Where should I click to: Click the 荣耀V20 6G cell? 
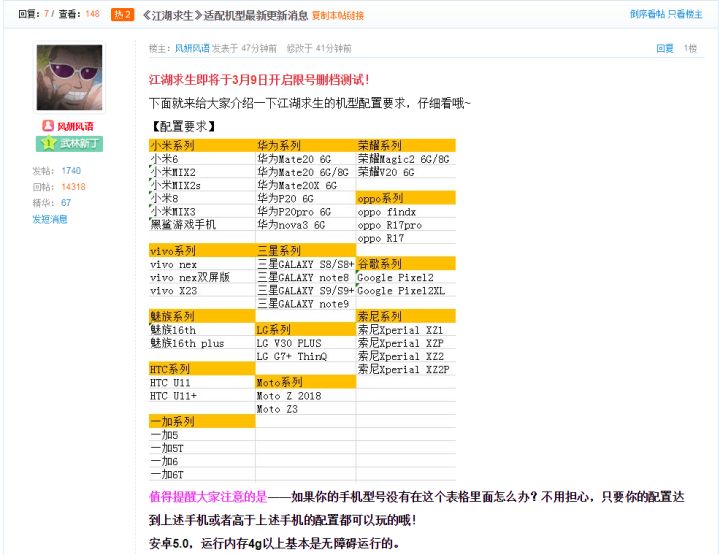(406, 172)
